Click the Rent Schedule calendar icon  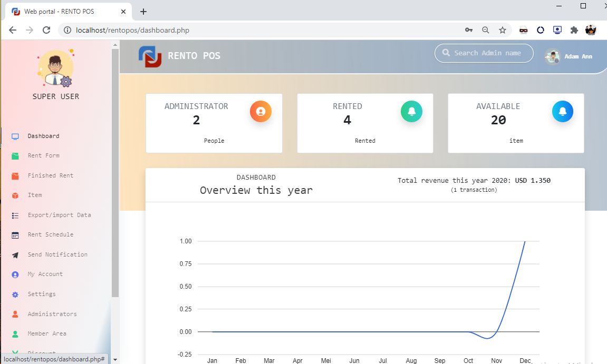click(x=15, y=235)
